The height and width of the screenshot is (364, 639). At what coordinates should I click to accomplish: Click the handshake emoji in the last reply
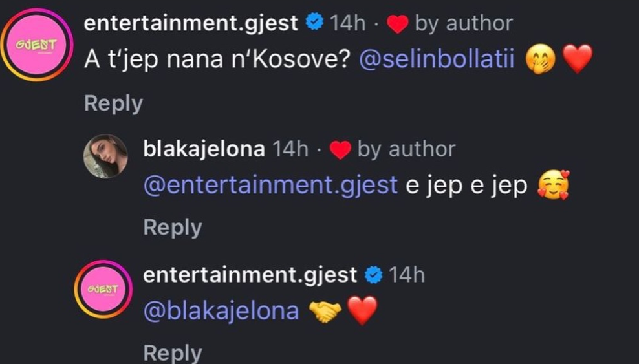click(x=325, y=312)
